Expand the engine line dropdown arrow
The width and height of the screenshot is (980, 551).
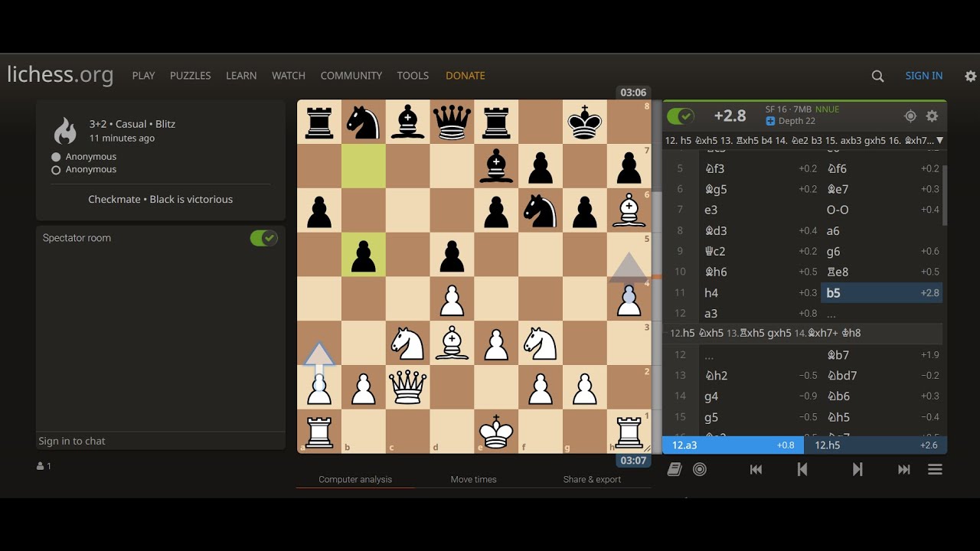pos(939,141)
